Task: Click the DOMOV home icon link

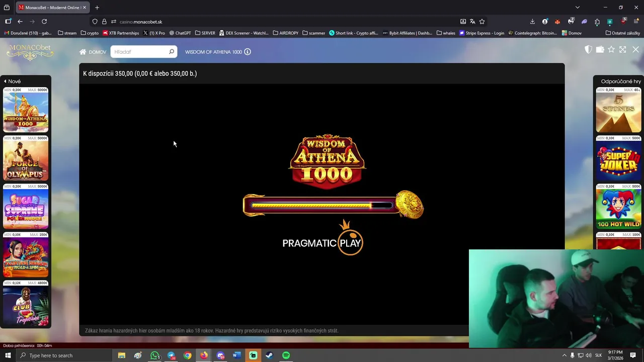Action: click(93, 52)
